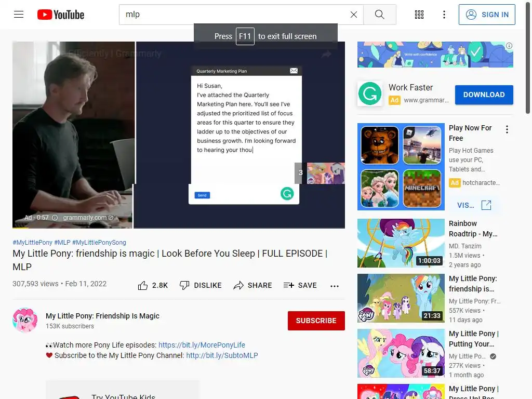532x399 pixels.
Task: Click the share arrow on the video
Action: [326, 54]
